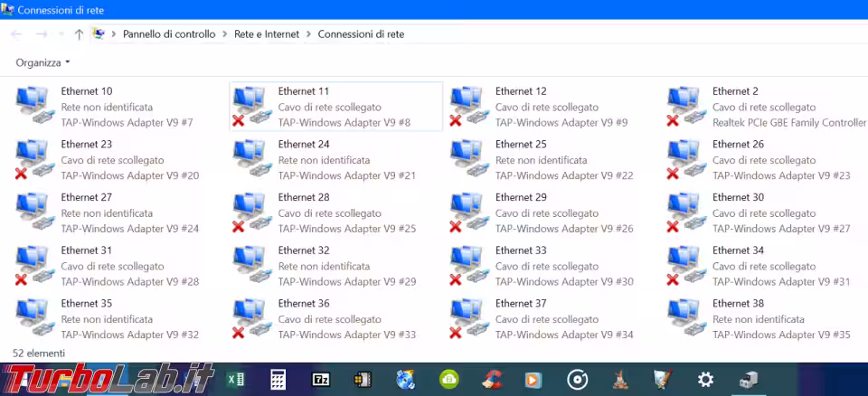Click TAP-Windows Adapter V9 #33 text

[347, 335]
